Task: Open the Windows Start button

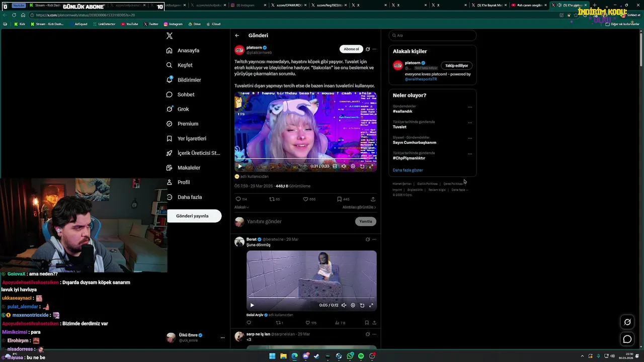Action: (272, 356)
